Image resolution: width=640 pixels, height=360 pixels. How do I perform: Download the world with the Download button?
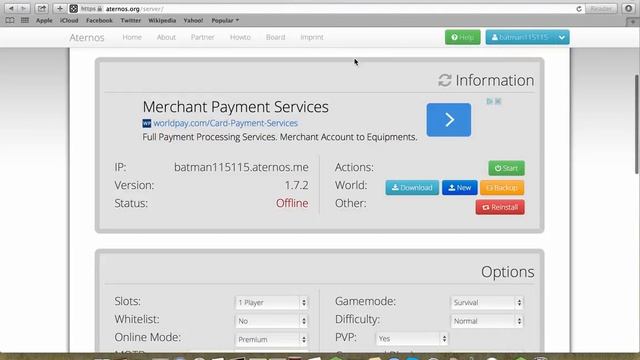[412, 187]
